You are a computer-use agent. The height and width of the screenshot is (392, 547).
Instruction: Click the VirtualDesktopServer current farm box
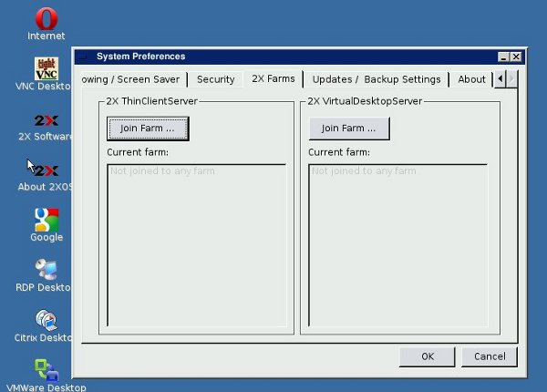click(x=398, y=245)
